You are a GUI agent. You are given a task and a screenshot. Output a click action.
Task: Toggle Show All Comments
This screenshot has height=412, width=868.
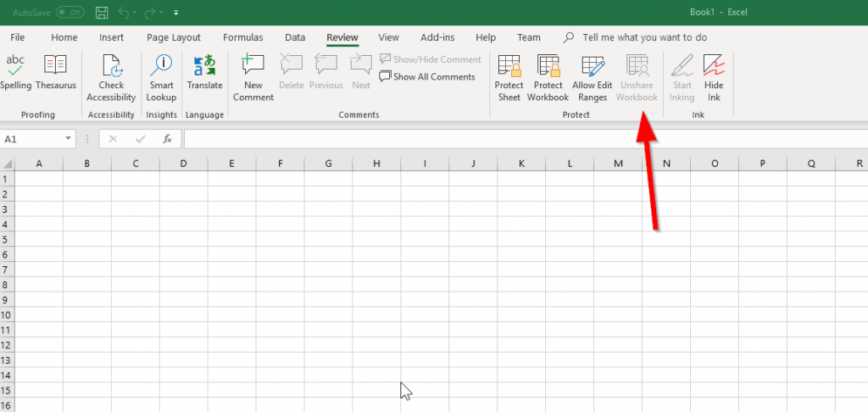[x=427, y=77]
